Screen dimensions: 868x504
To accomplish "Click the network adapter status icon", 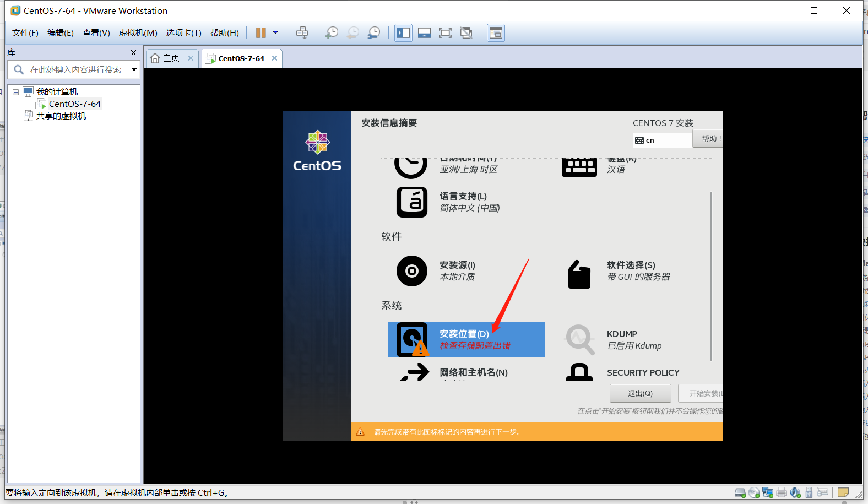I will pos(768,492).
